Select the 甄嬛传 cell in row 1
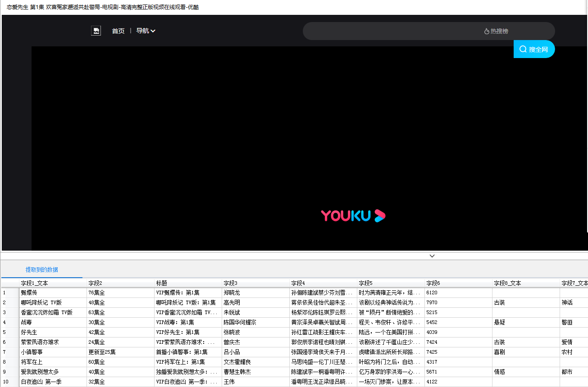The height and width of the screenshot is (387, 588). point(53,292)
